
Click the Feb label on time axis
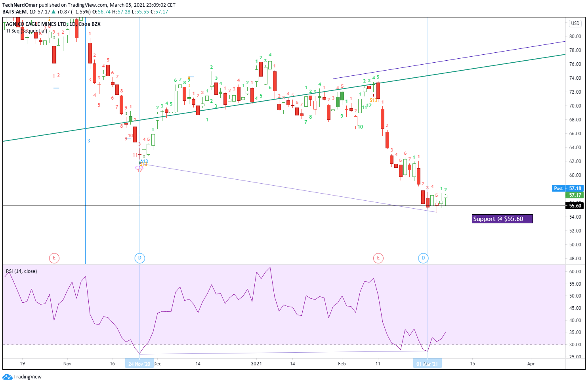coord(342,364)
